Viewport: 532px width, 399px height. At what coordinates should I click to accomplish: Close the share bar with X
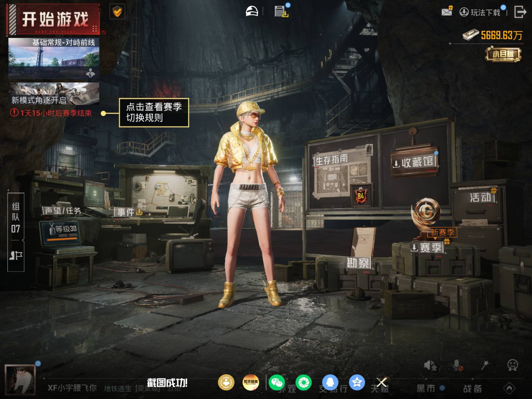[381, 382]
